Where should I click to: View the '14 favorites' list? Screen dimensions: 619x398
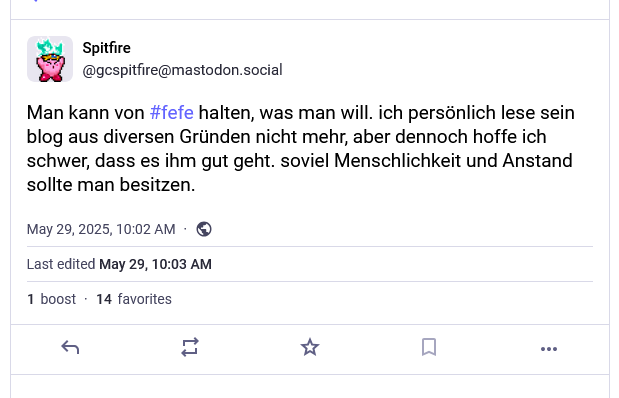coord(134,299)
